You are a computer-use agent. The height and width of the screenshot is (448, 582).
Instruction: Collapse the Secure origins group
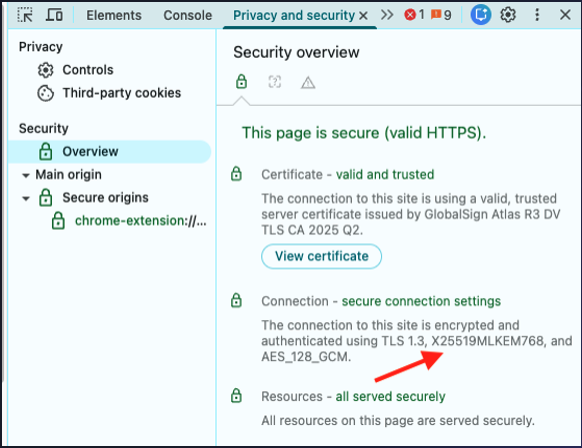point(26,198)
